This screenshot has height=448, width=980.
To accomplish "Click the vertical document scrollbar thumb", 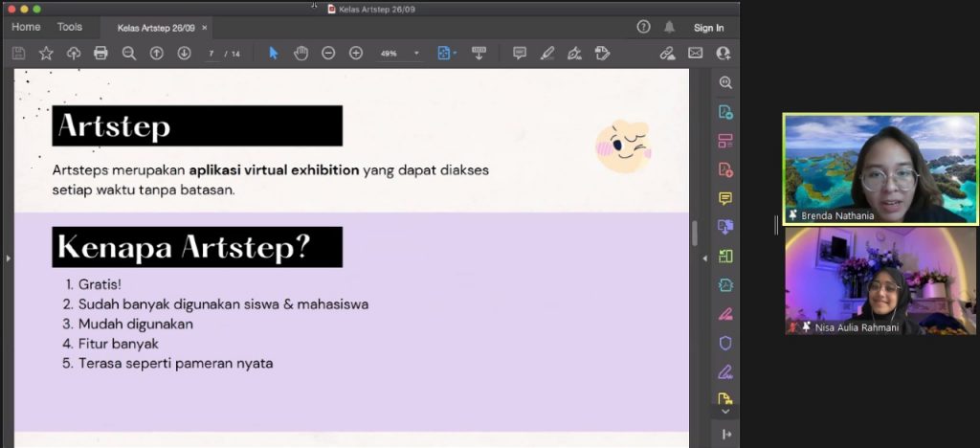I will tap(695, 233).
